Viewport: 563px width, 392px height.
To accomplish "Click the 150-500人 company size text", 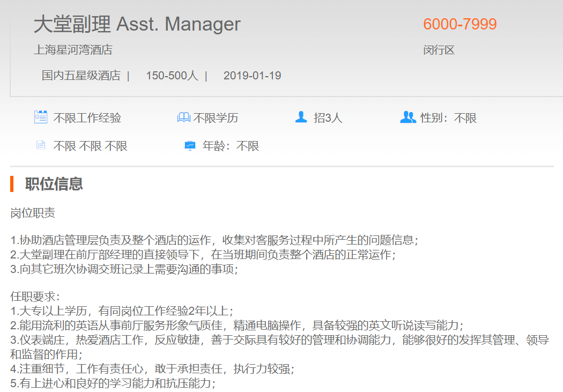I will click(172, 76).
